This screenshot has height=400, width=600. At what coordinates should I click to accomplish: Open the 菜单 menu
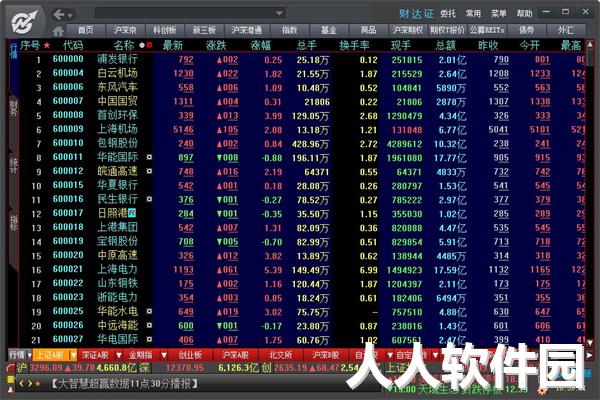(499, 14)
